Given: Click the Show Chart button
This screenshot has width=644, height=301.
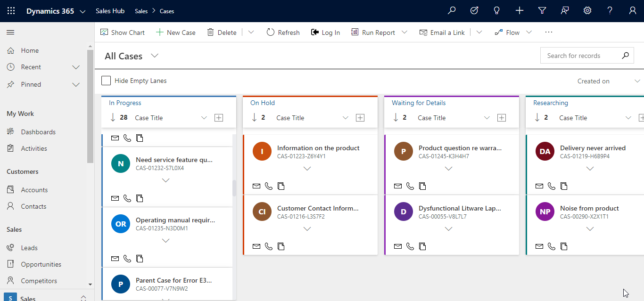Looking at the screenshot, I should click(x=123, y=33).
